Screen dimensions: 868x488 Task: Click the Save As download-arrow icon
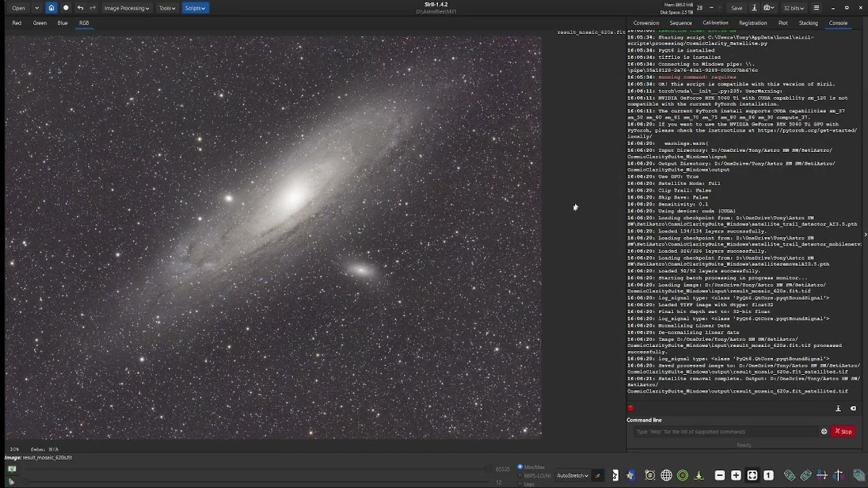point(753,8)
